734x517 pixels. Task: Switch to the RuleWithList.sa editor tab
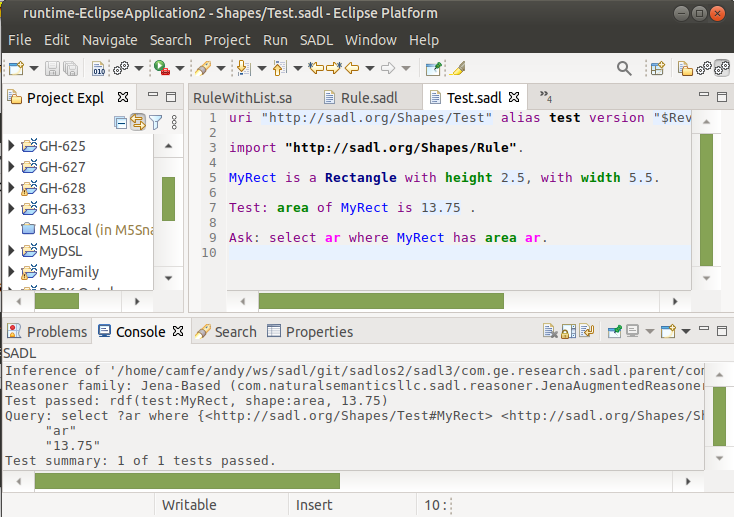pos(242,98)
